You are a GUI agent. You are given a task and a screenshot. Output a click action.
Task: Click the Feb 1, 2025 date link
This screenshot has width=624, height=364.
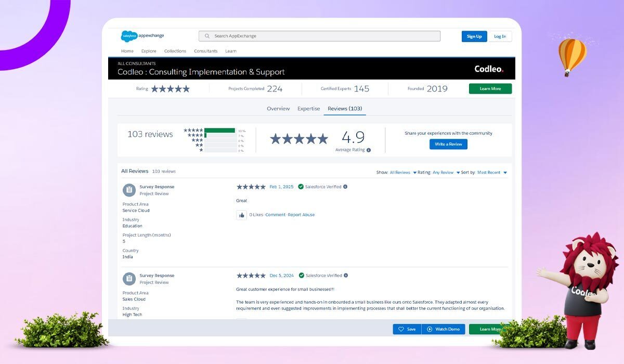pos(281,187)
